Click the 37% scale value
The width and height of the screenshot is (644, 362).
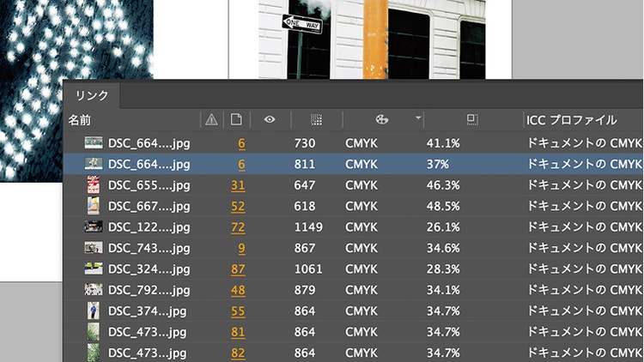(438, 164)
